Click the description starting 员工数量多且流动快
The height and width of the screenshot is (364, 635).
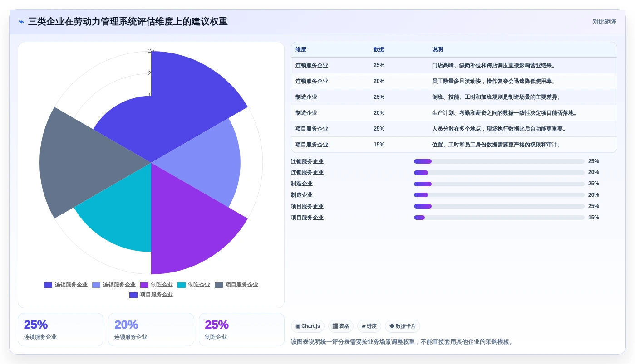point(495,82)
